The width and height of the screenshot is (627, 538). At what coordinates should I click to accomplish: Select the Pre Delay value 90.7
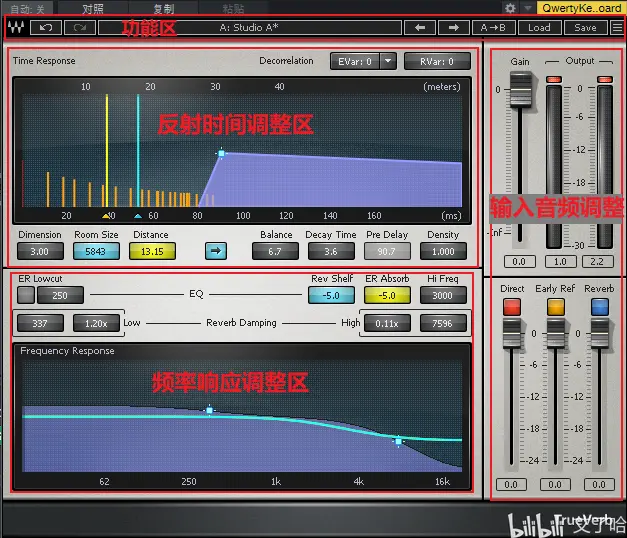tap(387, 252)
